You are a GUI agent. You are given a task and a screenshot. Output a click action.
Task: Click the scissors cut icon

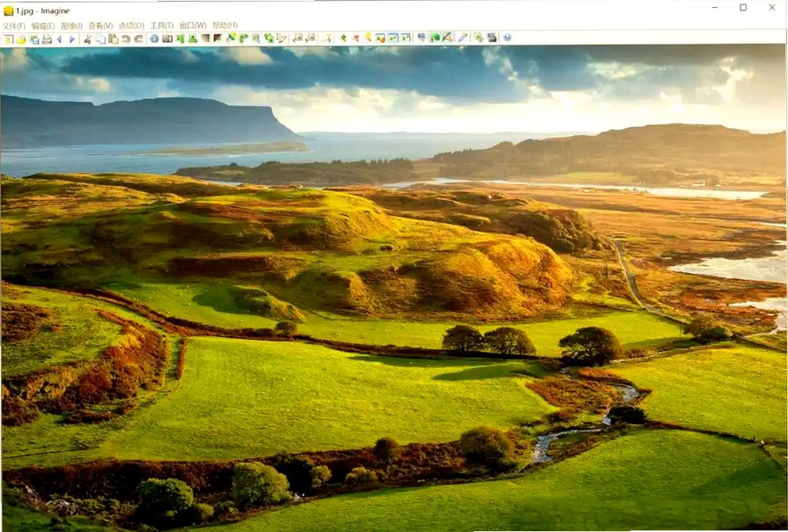(x=88, y=39)
